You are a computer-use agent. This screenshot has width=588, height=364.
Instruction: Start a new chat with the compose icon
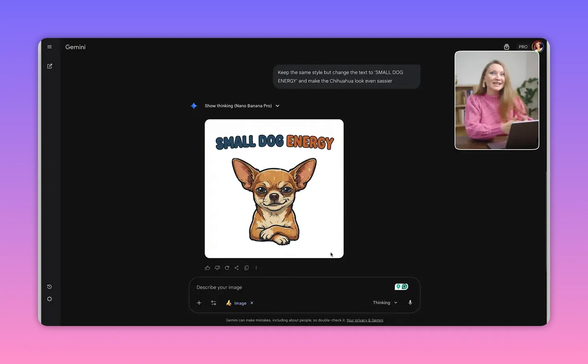(x=50, y=66)
